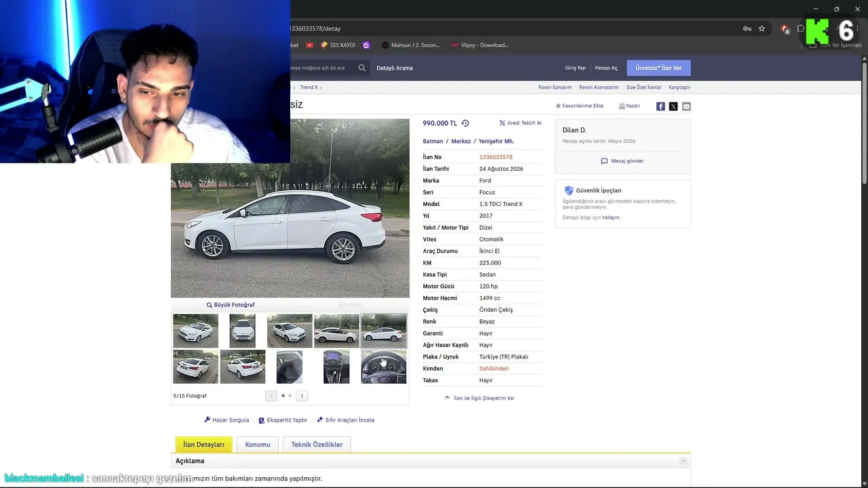
Task: Click the Mesaj gönder link
Action: [627, 161]
